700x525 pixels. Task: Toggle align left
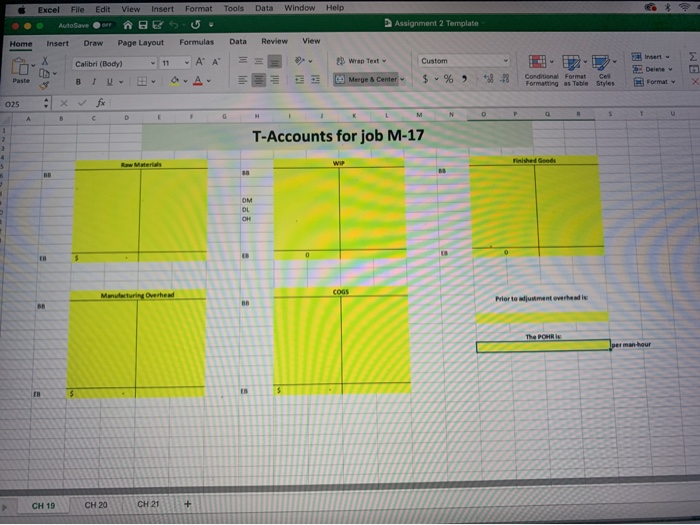(242, 80)
